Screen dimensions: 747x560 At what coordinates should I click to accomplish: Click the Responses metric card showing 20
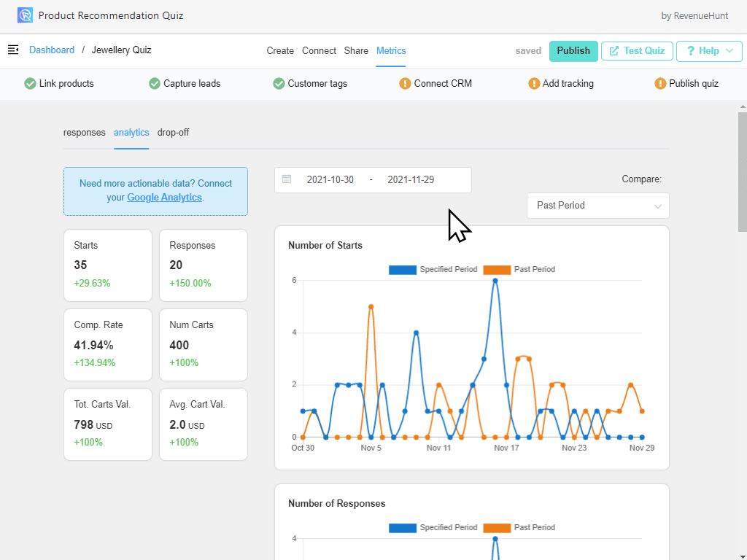coord(204,265)
